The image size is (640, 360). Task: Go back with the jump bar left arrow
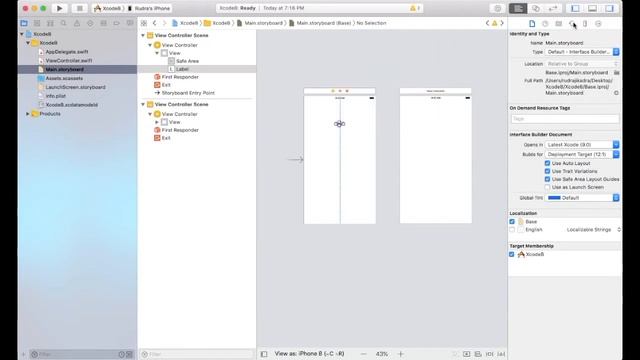155,23
